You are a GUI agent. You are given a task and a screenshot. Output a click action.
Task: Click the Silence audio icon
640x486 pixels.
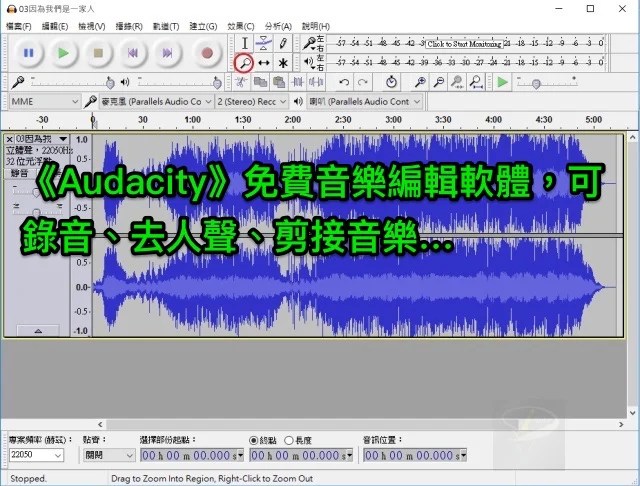point(316,82)
